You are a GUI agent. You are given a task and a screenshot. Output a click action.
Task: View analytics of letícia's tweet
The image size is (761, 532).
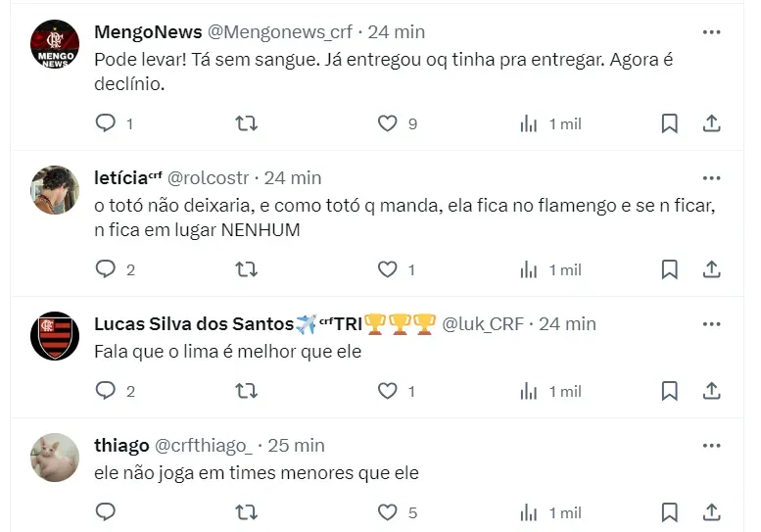(x=529, y=269)
